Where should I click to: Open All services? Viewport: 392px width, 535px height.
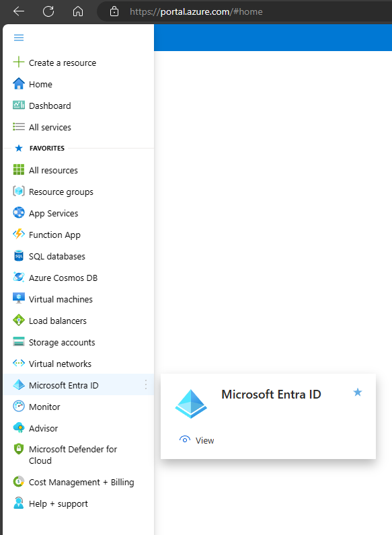click(x=50, y=127)
